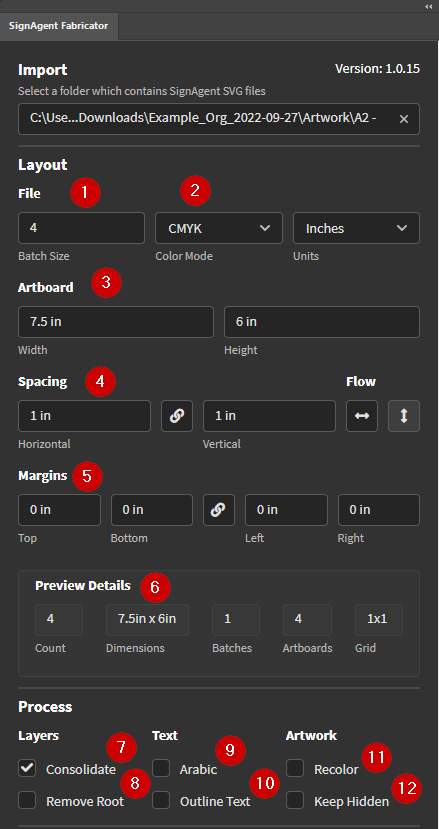Toggle the Spacing link chain icon
The width and height of the screenshot is (439, 829).
pos(177,416)
